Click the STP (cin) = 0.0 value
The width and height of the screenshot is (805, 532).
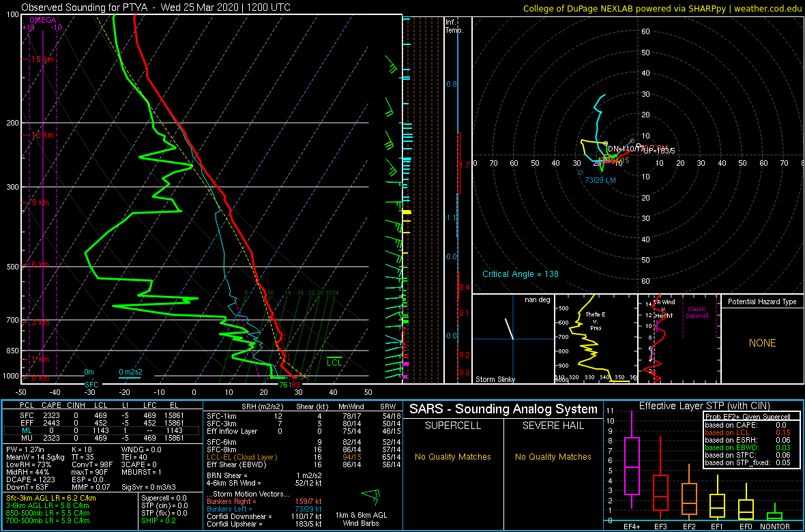[164, 506]
